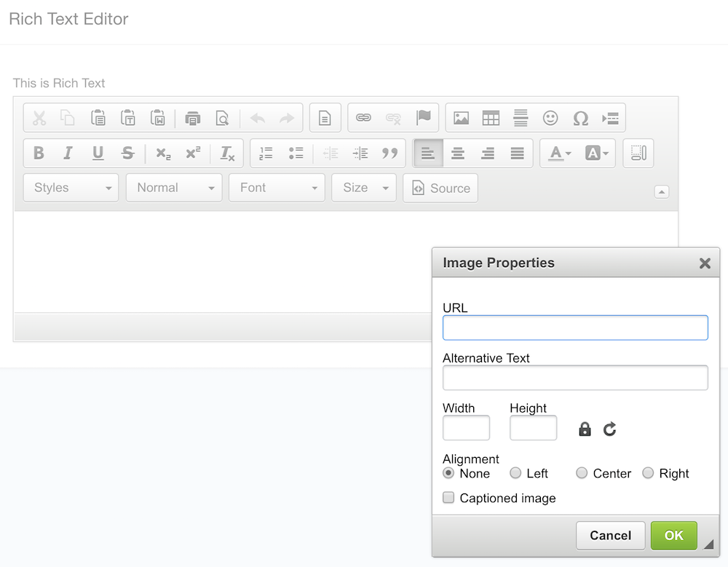Open the special character Omega tool
Screen dimensions: 728x567
[580, 118]
